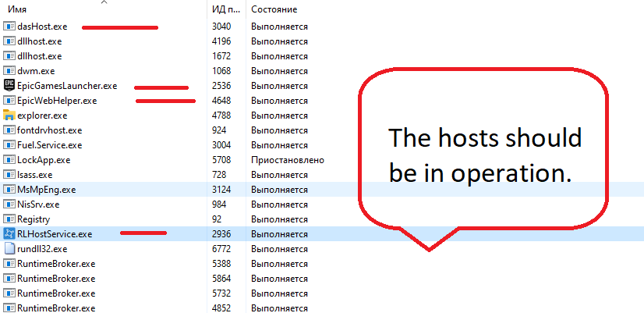Select RuntimeBroker.exe with PID 5864

coord(56,279)
